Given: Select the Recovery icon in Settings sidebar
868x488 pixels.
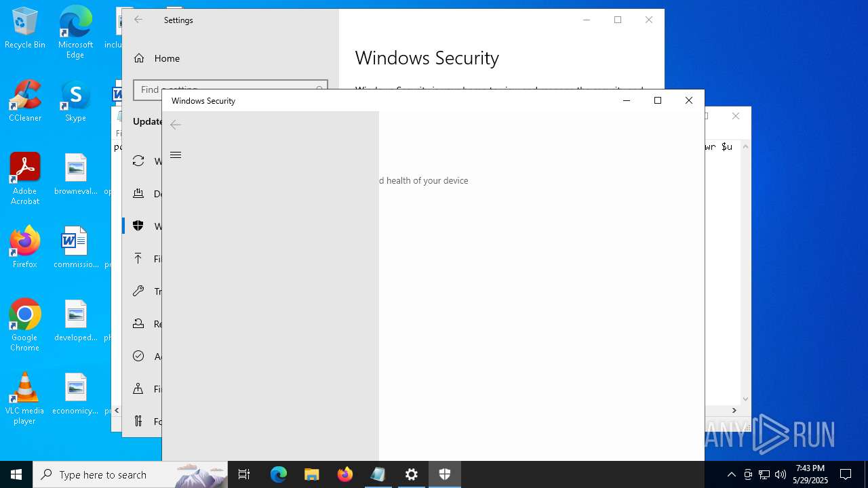Looking at the screenshot, I should 138,323.
